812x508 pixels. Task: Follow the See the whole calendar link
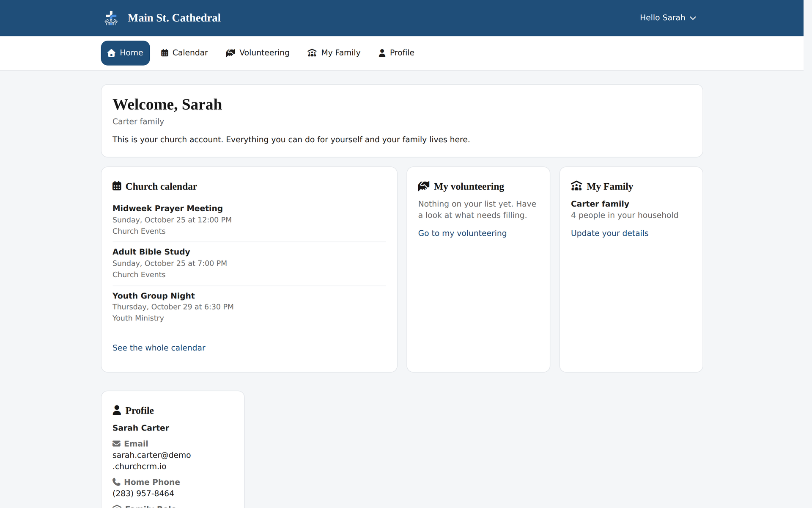[x=159, y=348]
